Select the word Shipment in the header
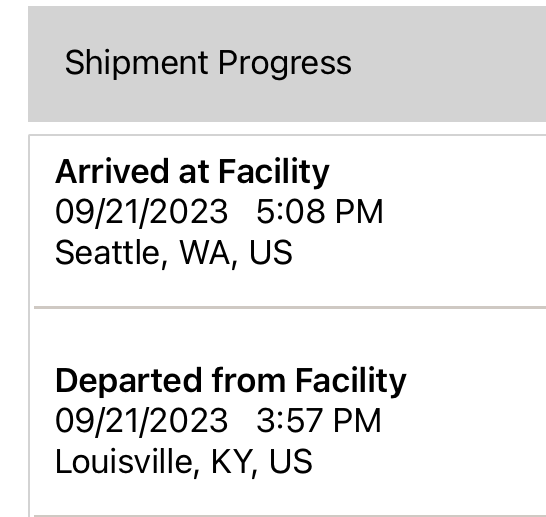 136,63
